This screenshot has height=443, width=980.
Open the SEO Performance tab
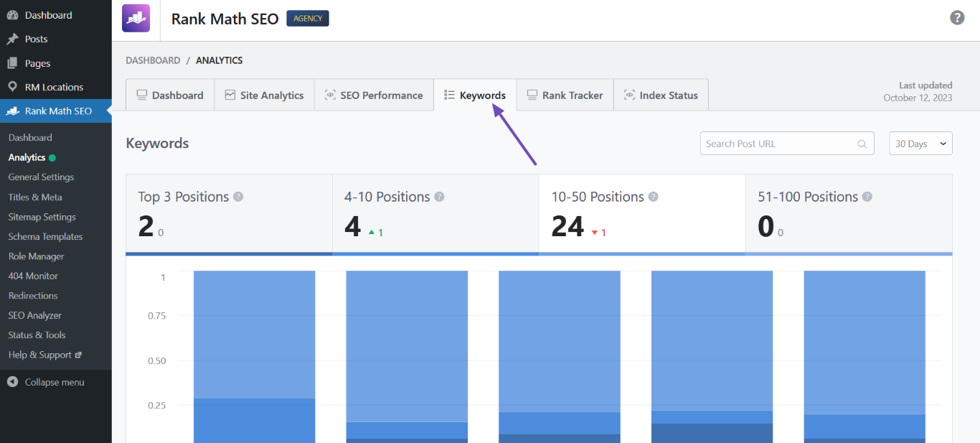(374, 95)
